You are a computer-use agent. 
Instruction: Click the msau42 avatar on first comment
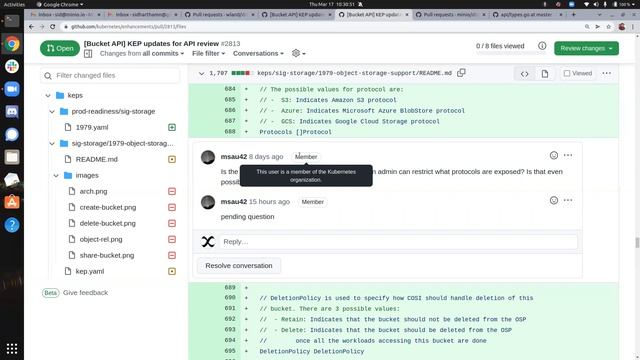[208, 157]
